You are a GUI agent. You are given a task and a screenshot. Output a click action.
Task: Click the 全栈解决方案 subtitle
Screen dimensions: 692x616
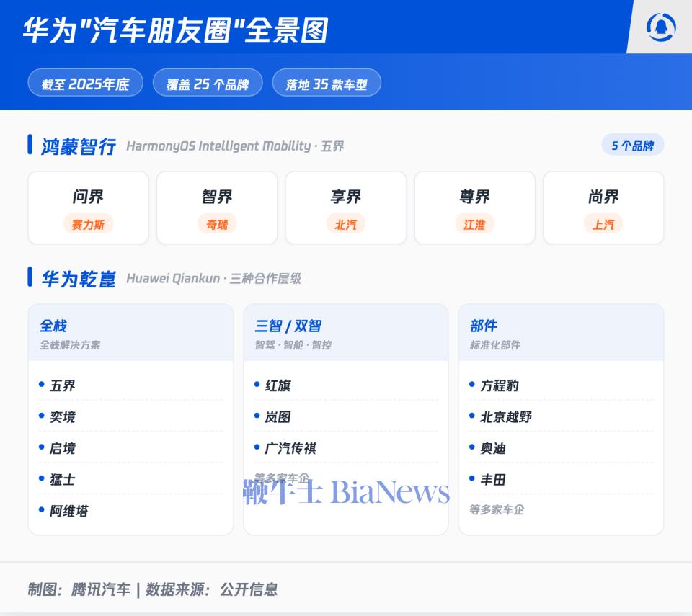70,344
